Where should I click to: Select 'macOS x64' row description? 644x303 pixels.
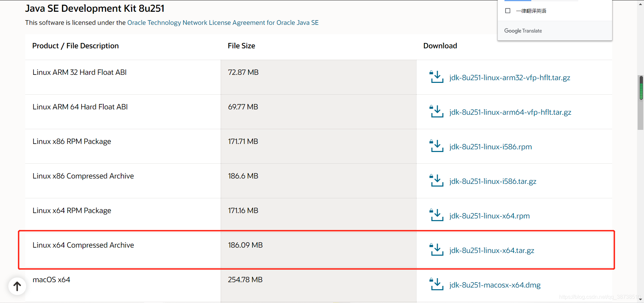click(x=51, y=280)
